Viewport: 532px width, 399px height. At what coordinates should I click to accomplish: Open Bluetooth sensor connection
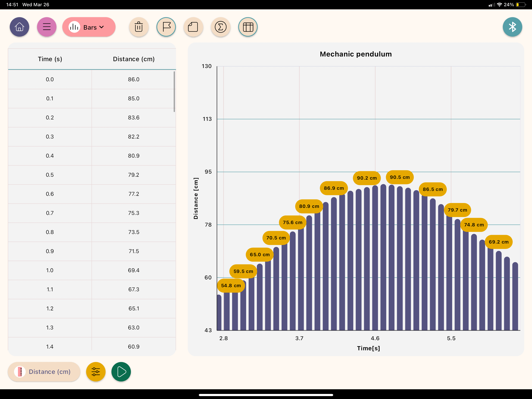point(512,27)
